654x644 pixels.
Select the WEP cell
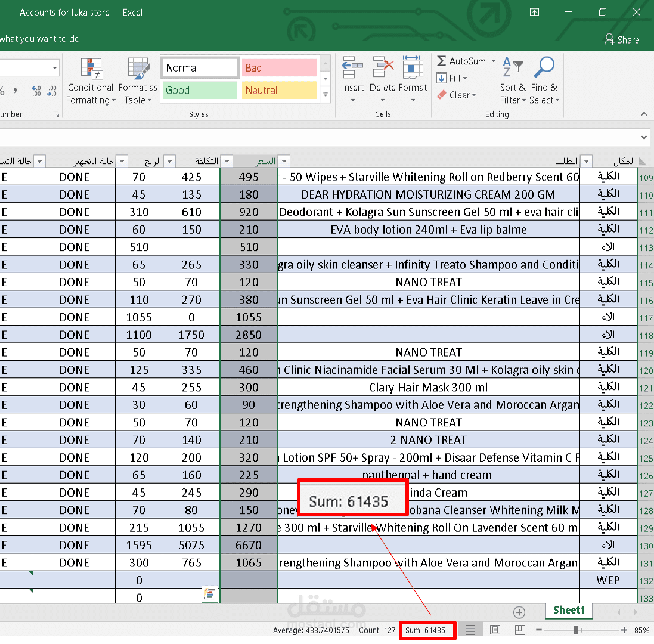point(608,580)
